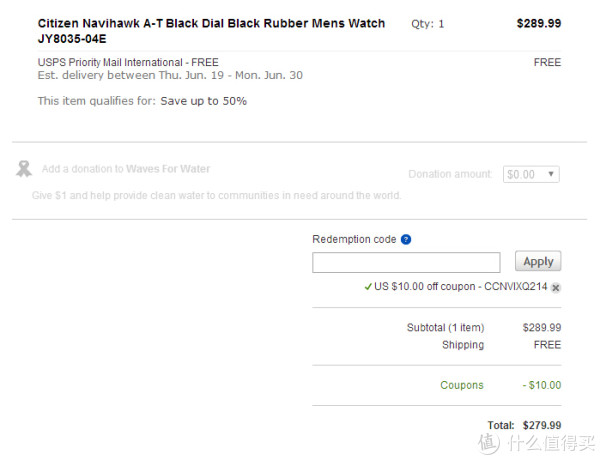600x460 pixels.
Task: Click the dropdown arrow beside $0.00
Action: 551,174
